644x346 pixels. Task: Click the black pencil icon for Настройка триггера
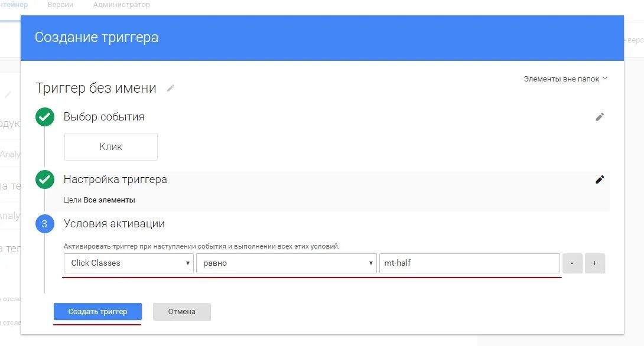tap(600, 179)
